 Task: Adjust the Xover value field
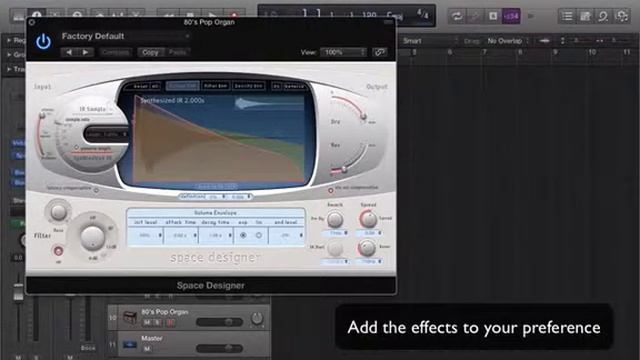click(x=369, y=261)
